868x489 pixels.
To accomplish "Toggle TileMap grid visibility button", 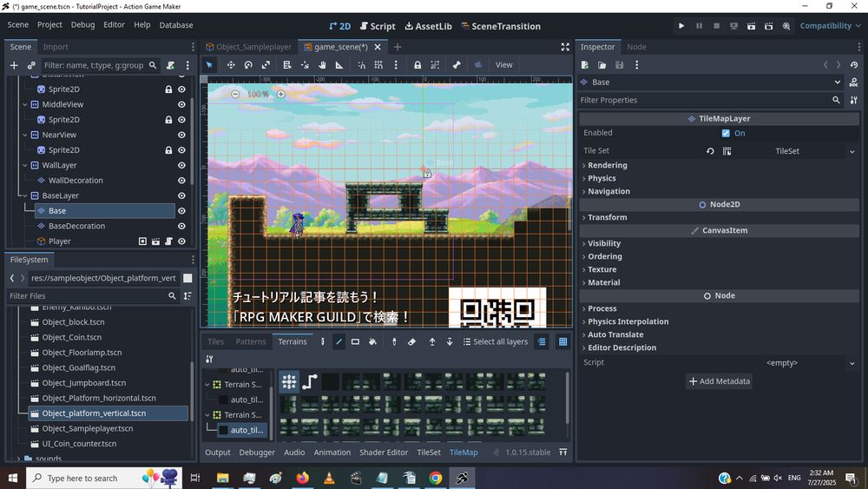I will [563, 341].
